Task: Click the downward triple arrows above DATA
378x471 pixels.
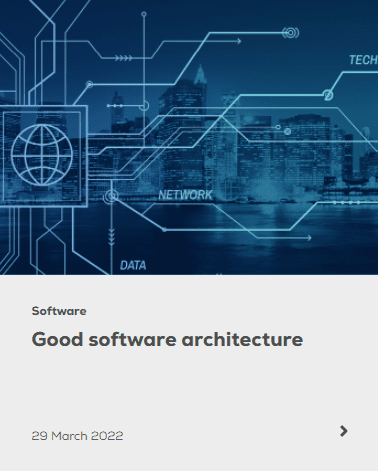Action: (112, 237)
